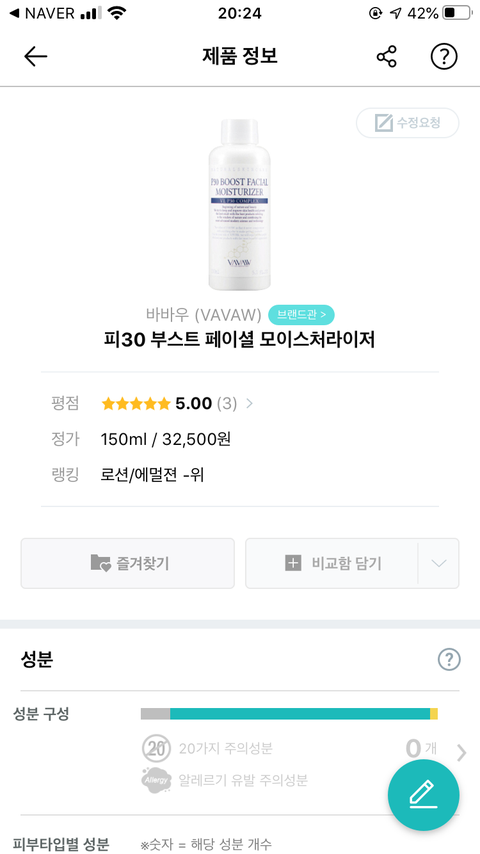
Task: Expand reviews chevron next to rating (3)
Action: pos(250,404)
